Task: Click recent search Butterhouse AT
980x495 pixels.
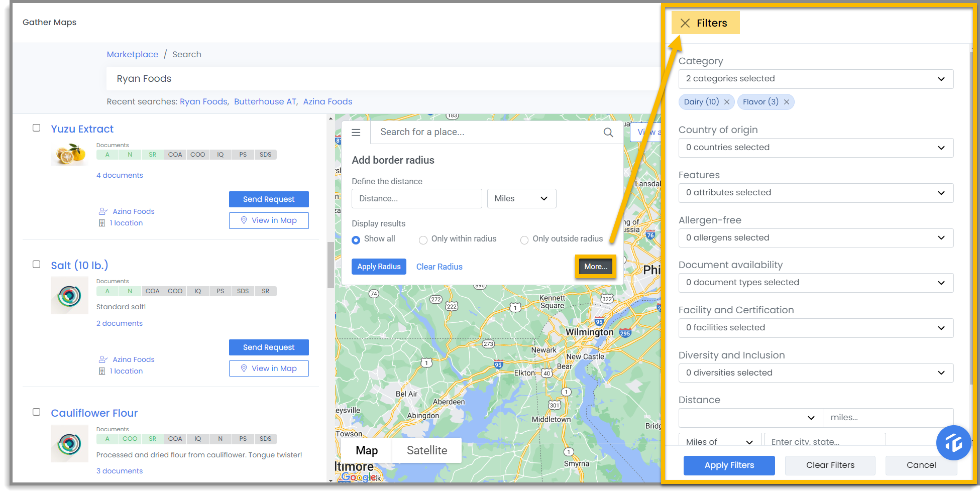Action: (x=265, y=101)
